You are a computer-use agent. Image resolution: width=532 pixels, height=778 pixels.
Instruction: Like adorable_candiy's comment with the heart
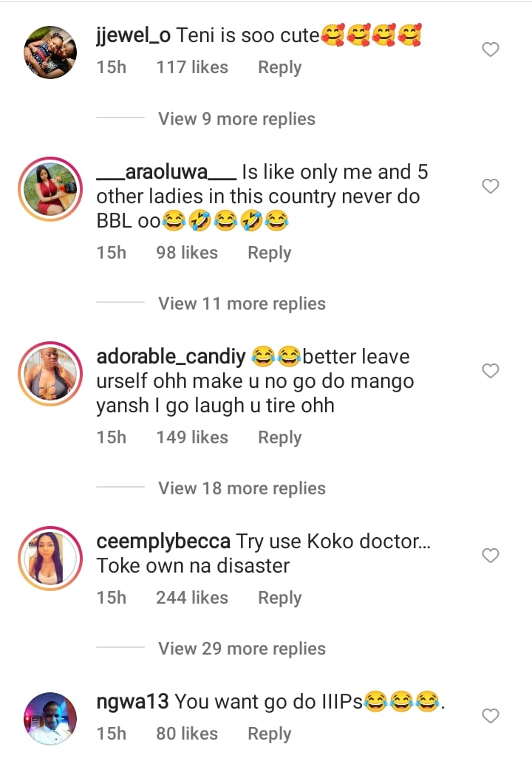(x=491, y=371)
